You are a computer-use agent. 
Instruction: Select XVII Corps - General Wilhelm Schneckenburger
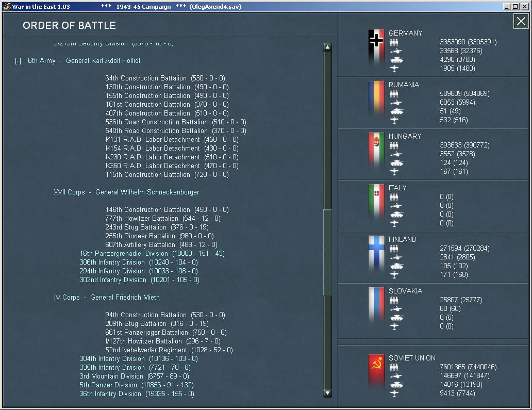[x=126, y=192]
